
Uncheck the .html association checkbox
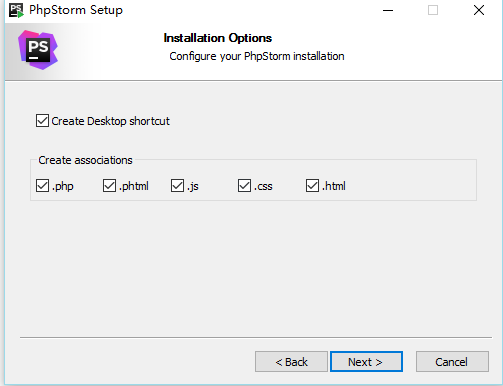(x=312, y=186)
